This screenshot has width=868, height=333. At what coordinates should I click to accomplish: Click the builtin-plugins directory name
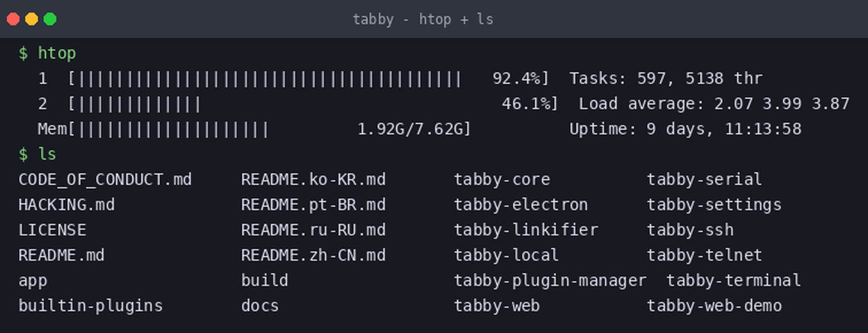coord(91,306)
